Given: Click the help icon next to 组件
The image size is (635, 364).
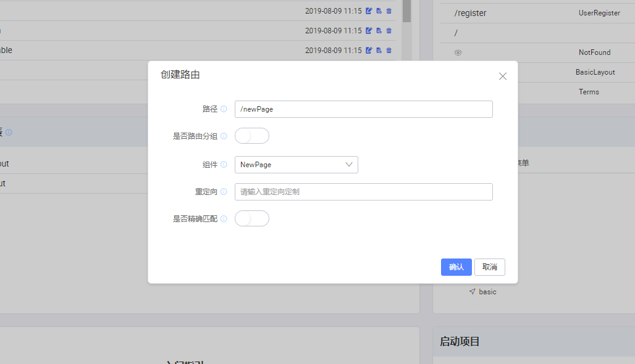Looking at the screenshot, I should pos(223,164).
